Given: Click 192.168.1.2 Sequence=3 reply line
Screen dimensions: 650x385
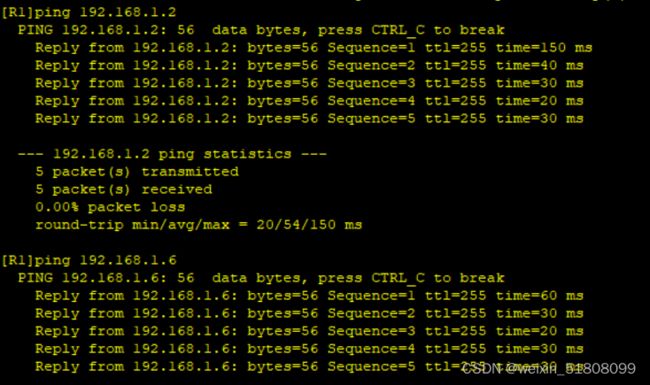Looking at the screenshot, I should click(309, 83).
